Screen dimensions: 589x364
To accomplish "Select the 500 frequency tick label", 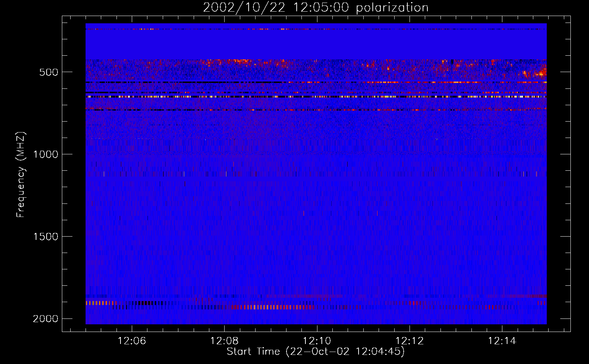I will coord(49,72).
